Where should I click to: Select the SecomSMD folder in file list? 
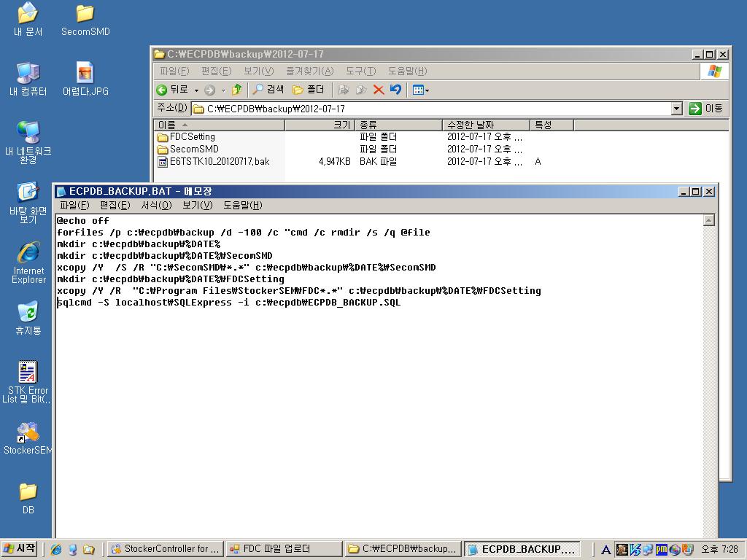point(187,149)
